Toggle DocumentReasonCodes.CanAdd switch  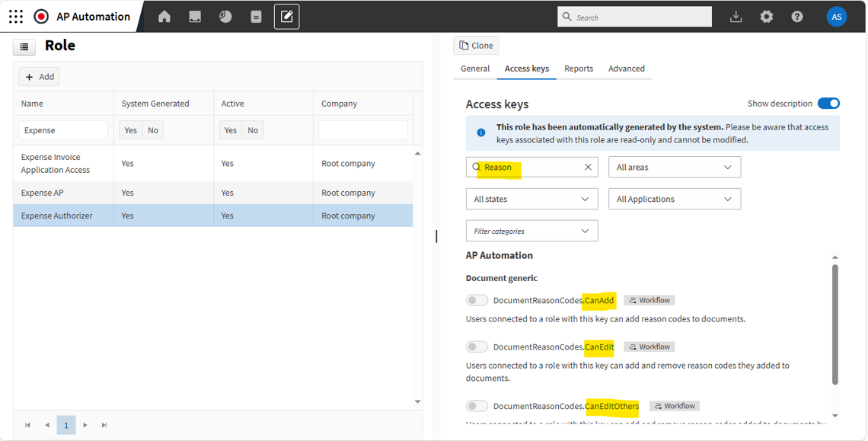tap(477, 300)
